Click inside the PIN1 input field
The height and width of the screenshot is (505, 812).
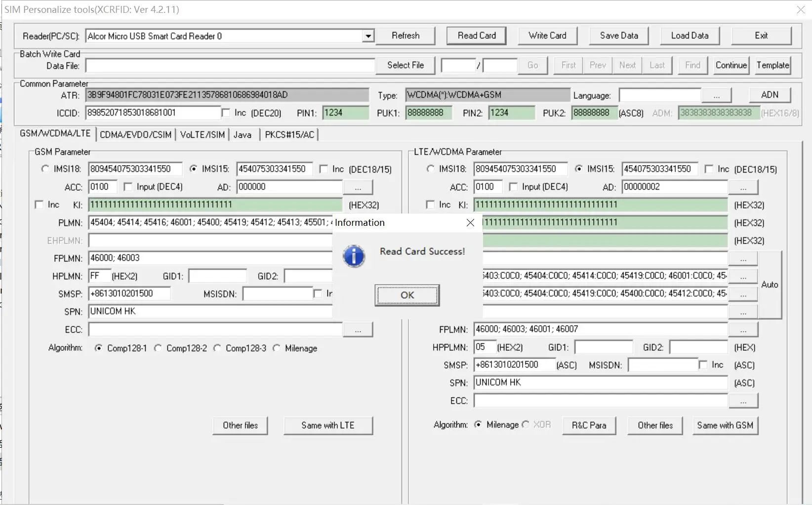[344, 113]
